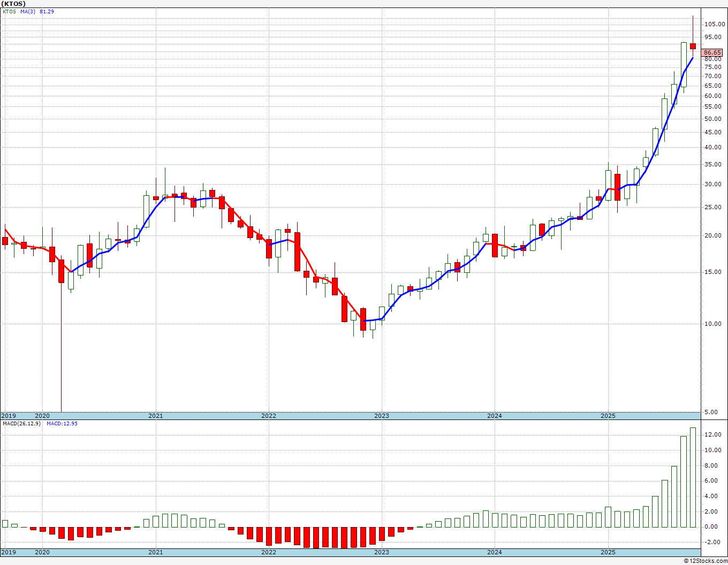The width and height of the screenshot is (728, 565).
Task: Click 2023 on the price chart time axis
Action: pos(382,416)
